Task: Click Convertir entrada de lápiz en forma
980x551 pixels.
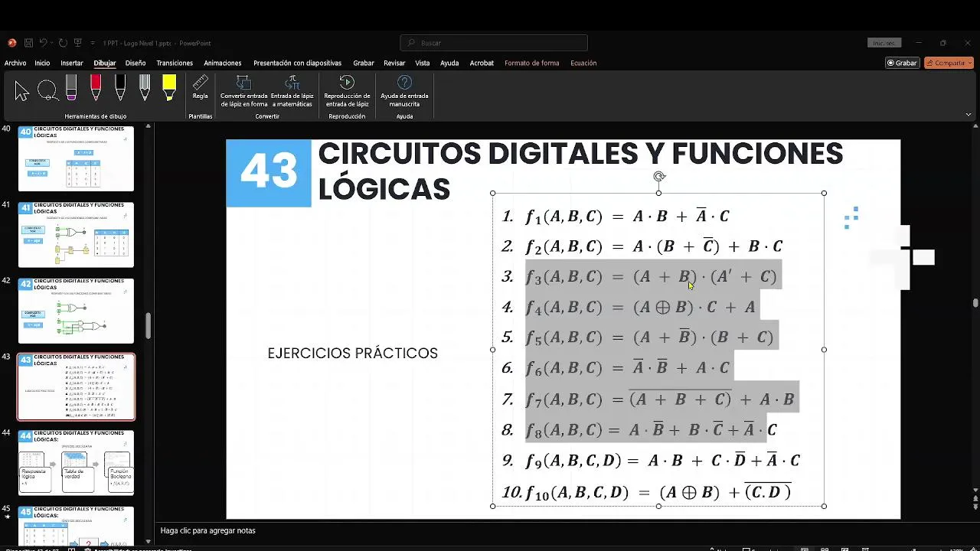Action: pyautogui.click(x=244, y=91)
